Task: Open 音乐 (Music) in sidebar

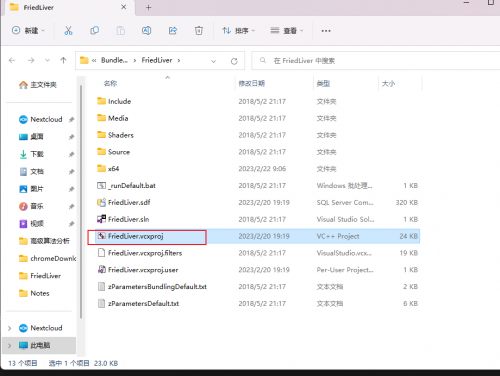Action: coord(31,206)
